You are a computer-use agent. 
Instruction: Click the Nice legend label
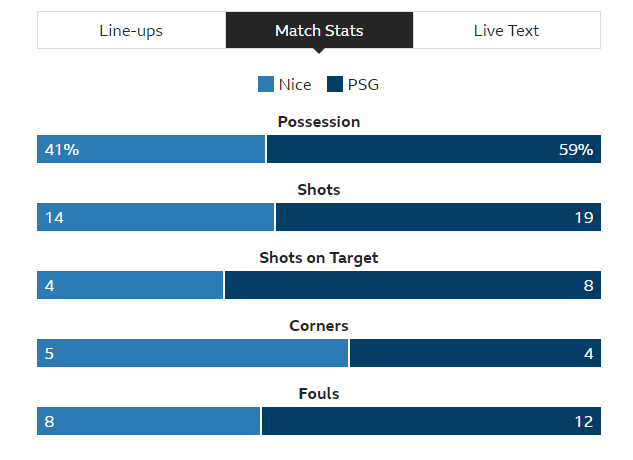tap(295, 85)
